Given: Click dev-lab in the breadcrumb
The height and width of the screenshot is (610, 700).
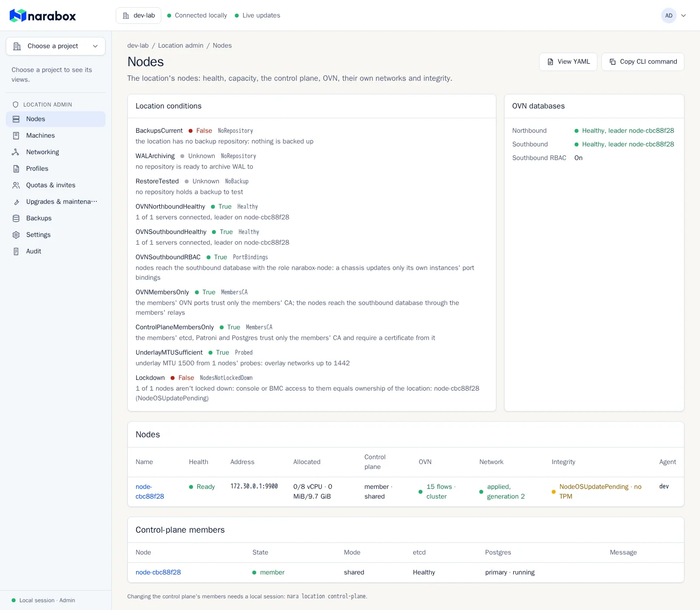Looking at the screenshot, I should point(138,46).
